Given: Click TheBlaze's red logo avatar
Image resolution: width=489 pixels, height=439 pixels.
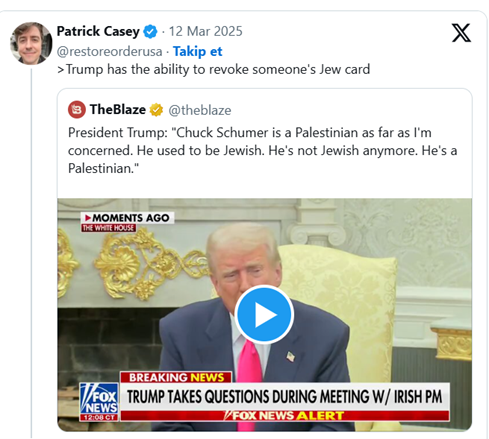Looking at the screenshot, I should tap(77, 110).
